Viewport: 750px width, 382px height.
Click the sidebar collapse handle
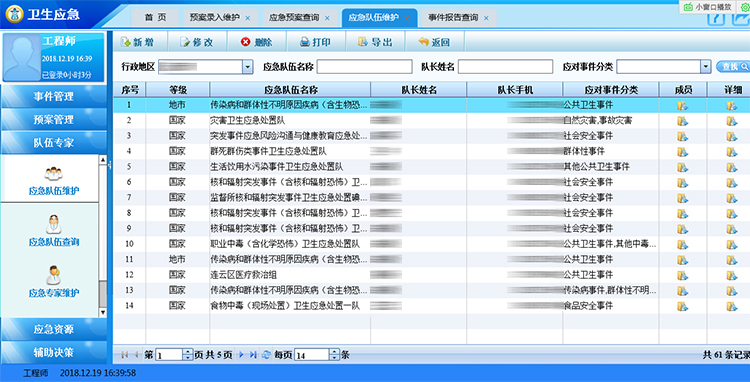point(110,165)
